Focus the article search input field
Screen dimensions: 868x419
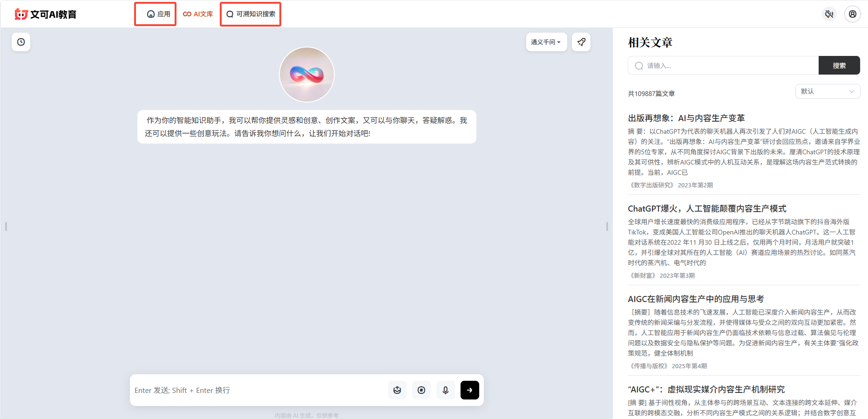coord(723,65)
